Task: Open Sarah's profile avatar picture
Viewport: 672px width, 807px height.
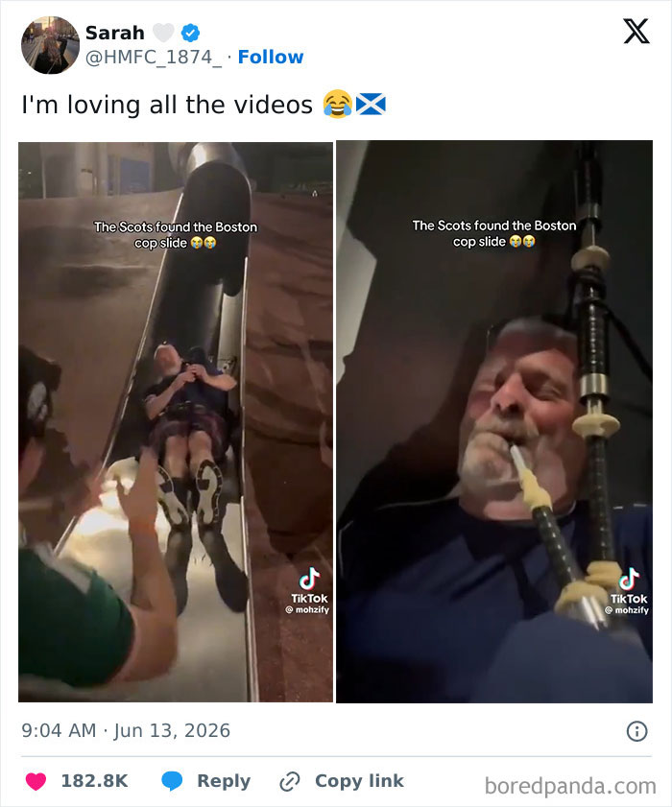Action: coord(51,45)
